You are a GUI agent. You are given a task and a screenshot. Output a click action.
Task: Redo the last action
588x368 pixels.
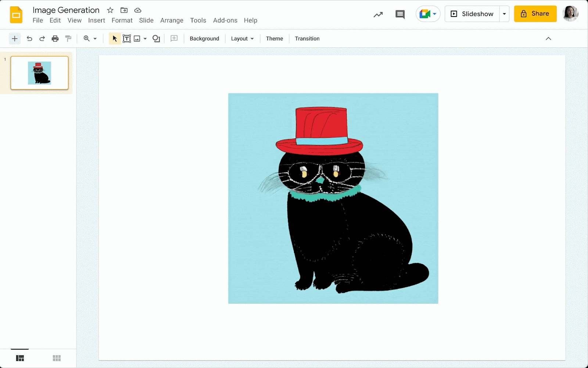42,38
